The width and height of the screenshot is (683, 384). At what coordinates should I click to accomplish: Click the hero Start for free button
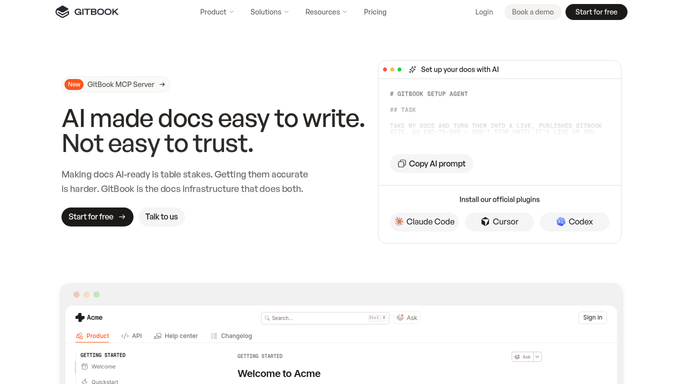[x=97, y=217]
